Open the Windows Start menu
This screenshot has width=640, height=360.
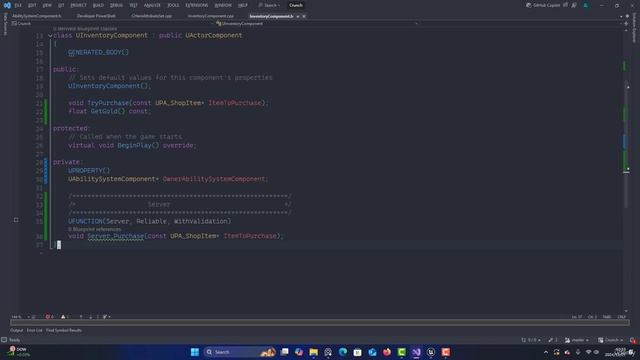coord(195,352)
